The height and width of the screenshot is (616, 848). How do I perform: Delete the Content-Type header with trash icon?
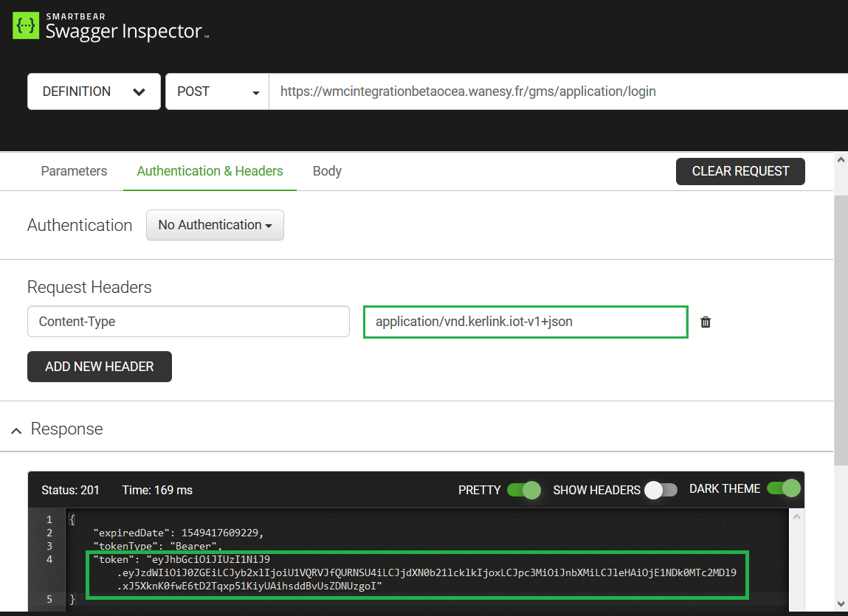706,322
